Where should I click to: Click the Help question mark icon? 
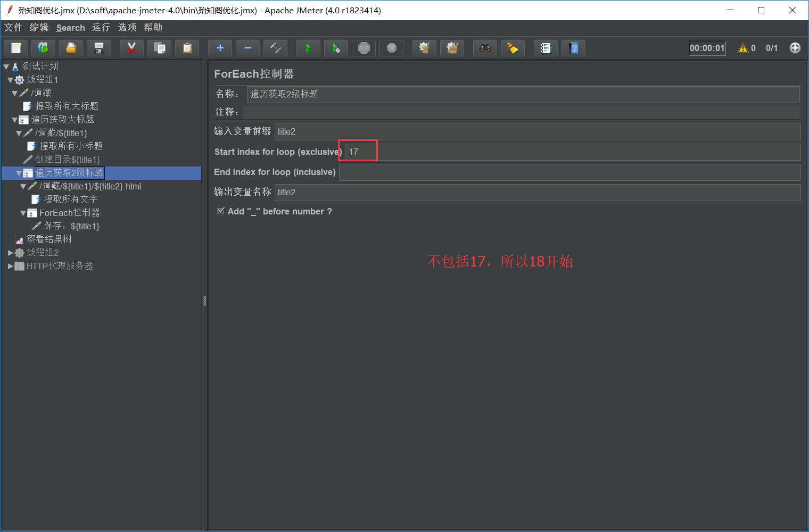[x=573, y=48]
